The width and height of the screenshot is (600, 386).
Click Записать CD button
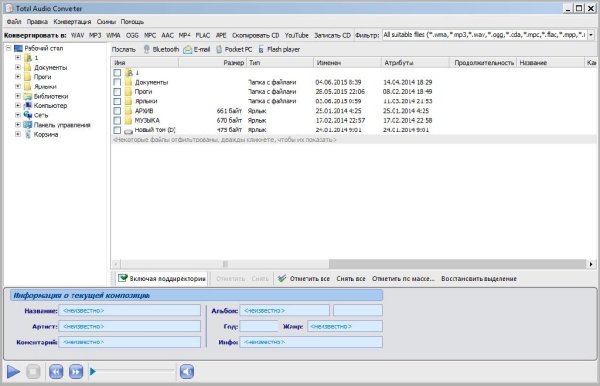333,35
